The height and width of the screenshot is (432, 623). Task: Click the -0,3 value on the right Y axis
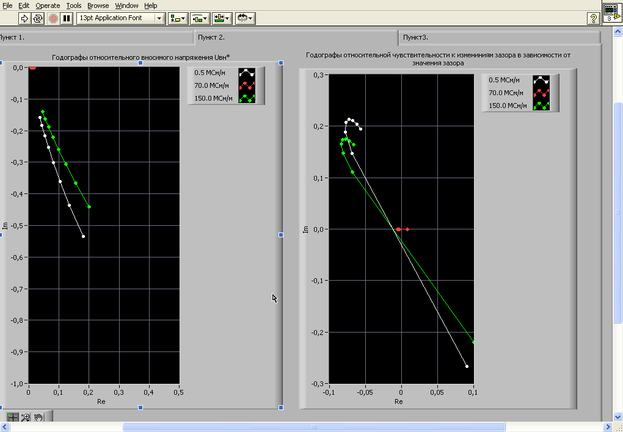click(x=317, y=384)
